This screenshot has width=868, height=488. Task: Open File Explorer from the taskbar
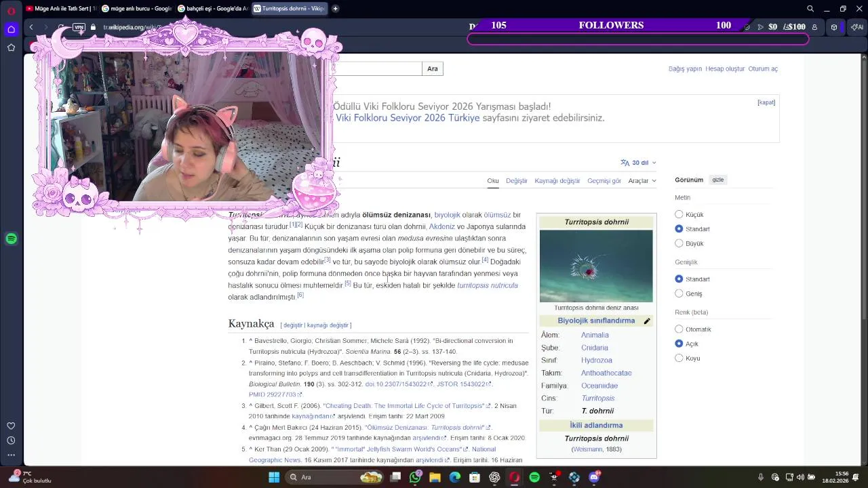435,477
